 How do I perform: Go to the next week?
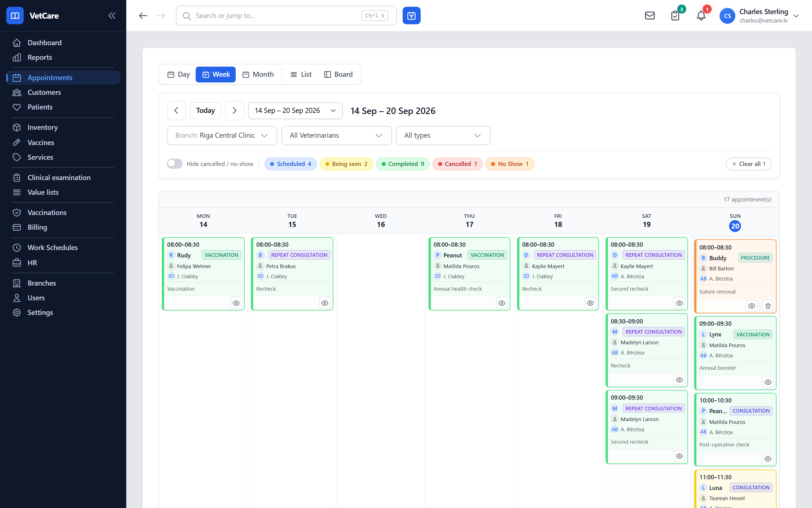(x=235, y=111)
